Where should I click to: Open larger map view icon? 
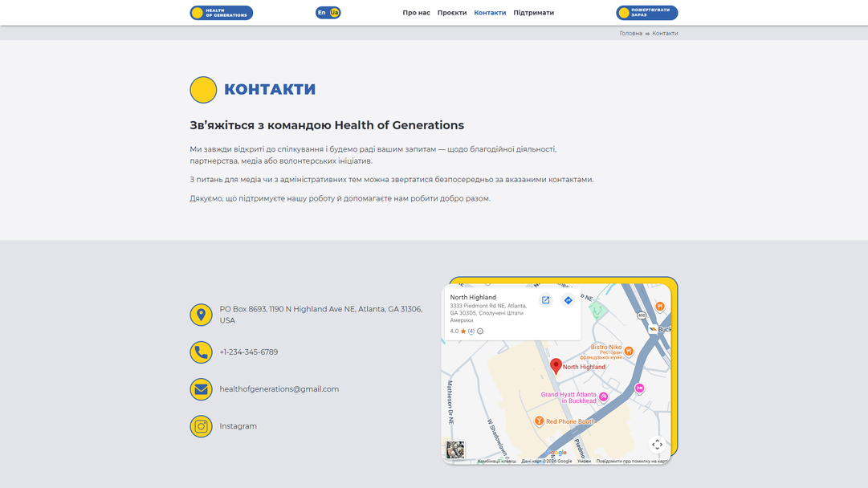point(545,300)
